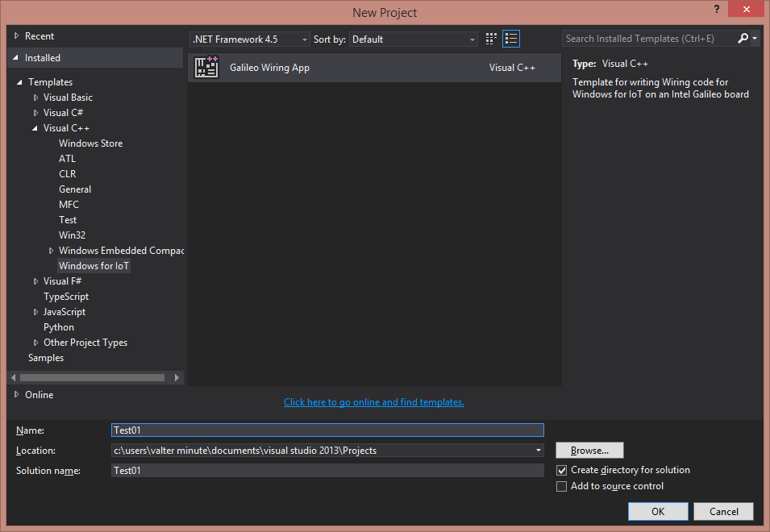Click in the Solution name field
This screenshot has height=532, width=770.
tap(327, 470)
